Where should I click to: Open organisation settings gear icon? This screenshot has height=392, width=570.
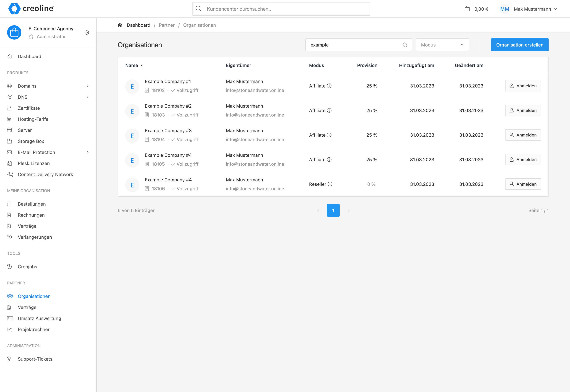[x=87, y=32]
